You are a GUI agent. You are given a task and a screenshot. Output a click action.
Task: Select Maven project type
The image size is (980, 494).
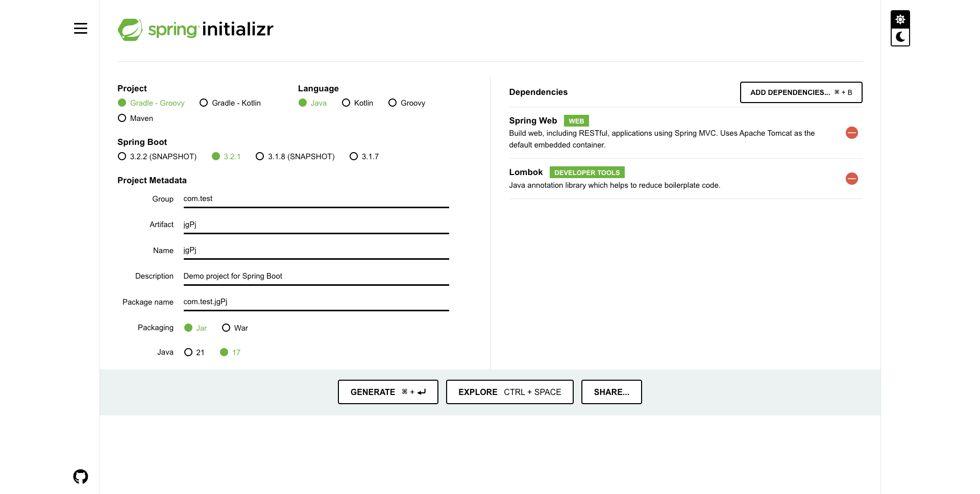coord(135,118)
